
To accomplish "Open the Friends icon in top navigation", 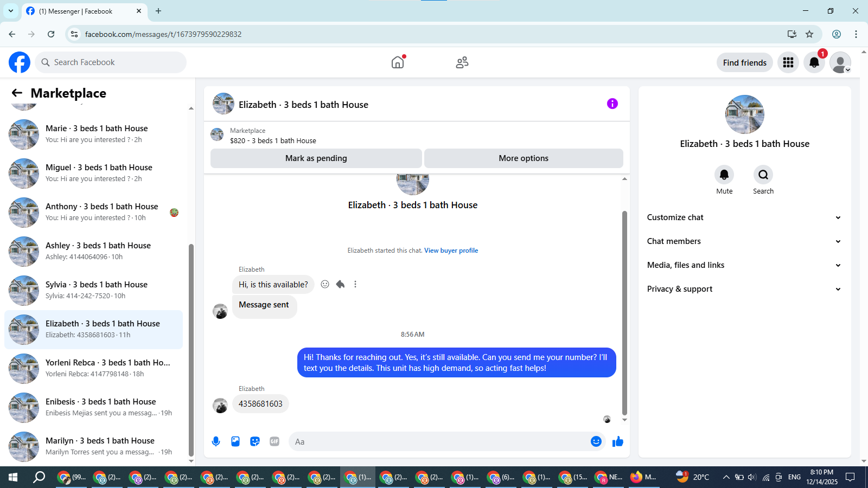I will coord(462,62).
